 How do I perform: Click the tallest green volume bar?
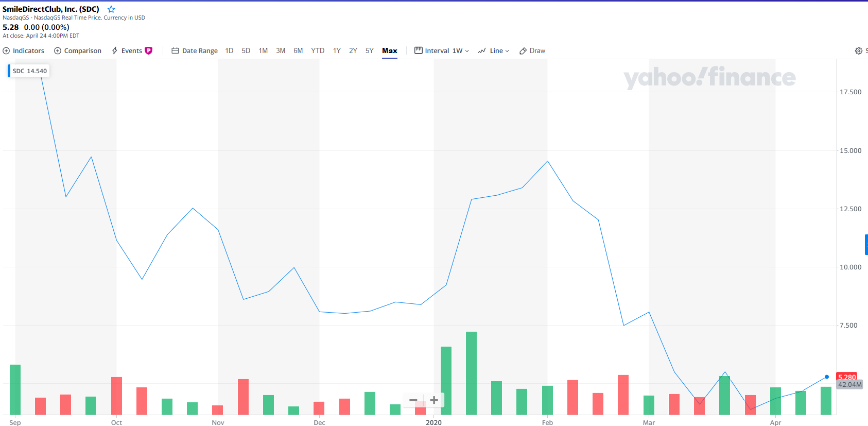[x=471, y=373]
